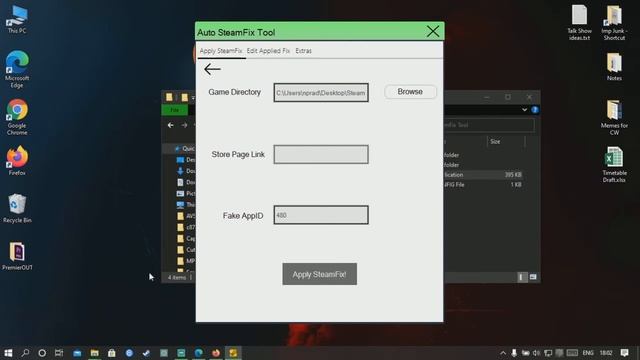Screen dimensions: 640x360
Task: Select the Imp Junk - Shortcut folder
Action: 614,22
